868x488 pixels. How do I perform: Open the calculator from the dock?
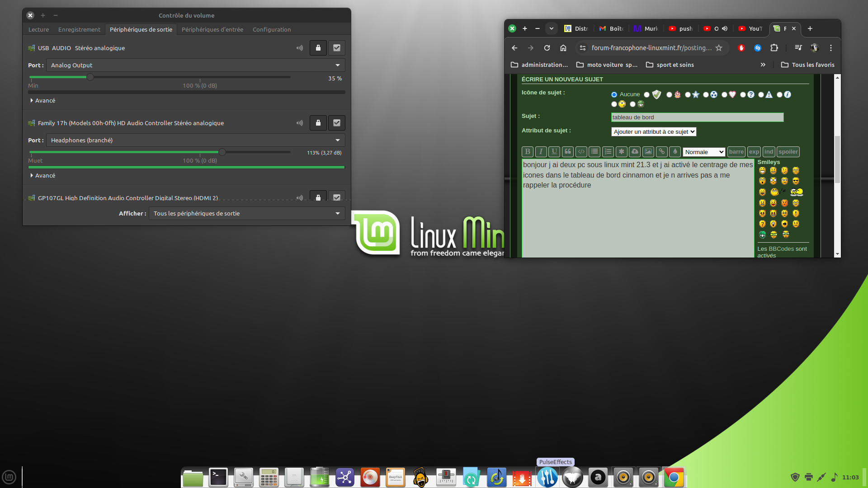(269, 477)
